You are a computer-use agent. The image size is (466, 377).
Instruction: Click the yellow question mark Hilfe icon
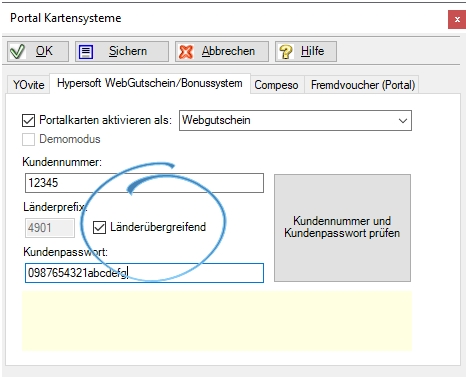(x=286, y=52)
